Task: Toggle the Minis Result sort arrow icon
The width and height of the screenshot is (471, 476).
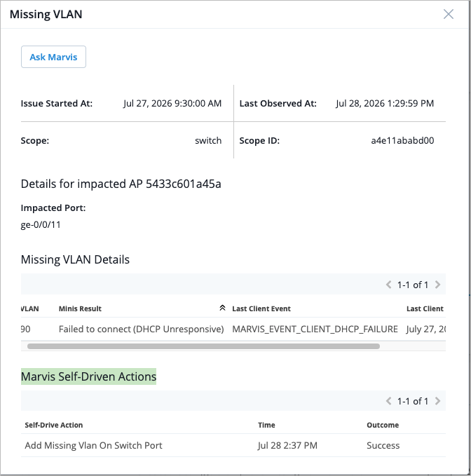Action: pos(222,308)
